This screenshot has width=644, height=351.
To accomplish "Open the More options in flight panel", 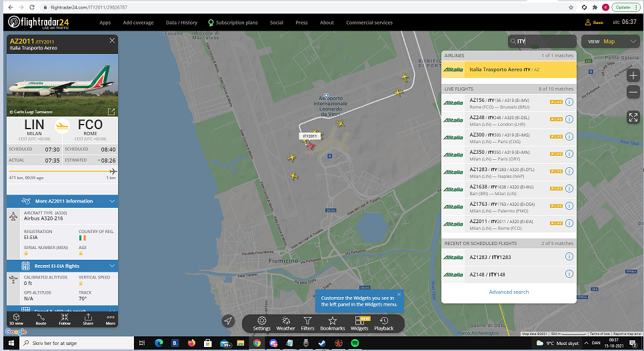I will 111,320.
